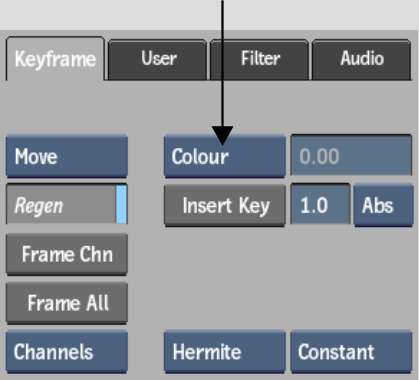This screenshot has height=380, width=419.
Task: Change absolute mode beside the 1.0 field
Action: (x=383, y=206)
